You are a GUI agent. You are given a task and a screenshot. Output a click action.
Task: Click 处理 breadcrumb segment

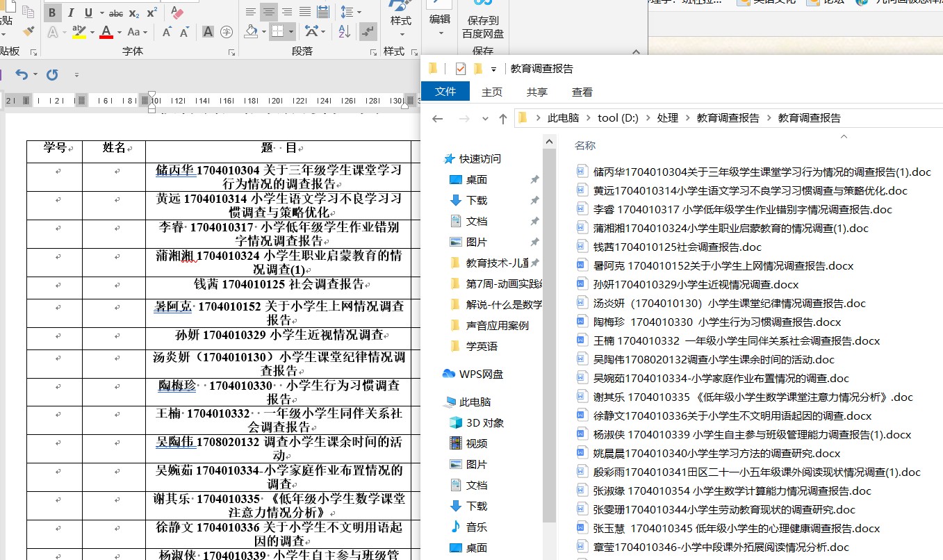pos(667,118)
